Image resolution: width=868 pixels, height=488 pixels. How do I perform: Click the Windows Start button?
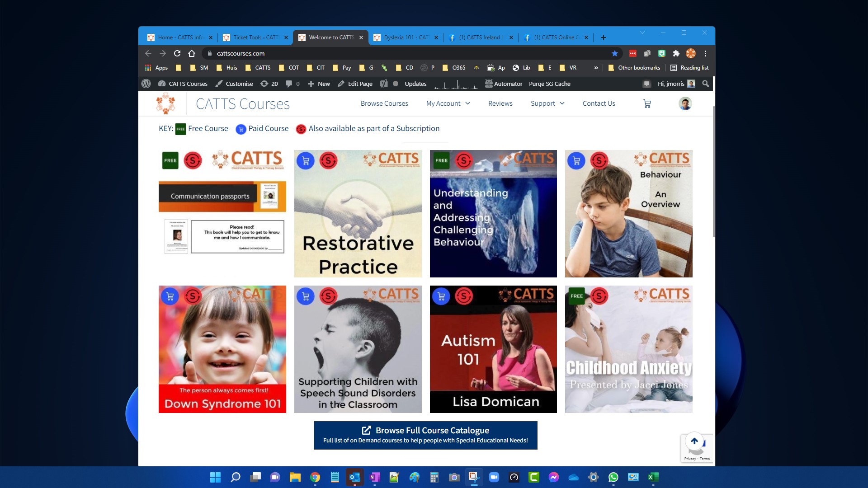coord(215,477)
